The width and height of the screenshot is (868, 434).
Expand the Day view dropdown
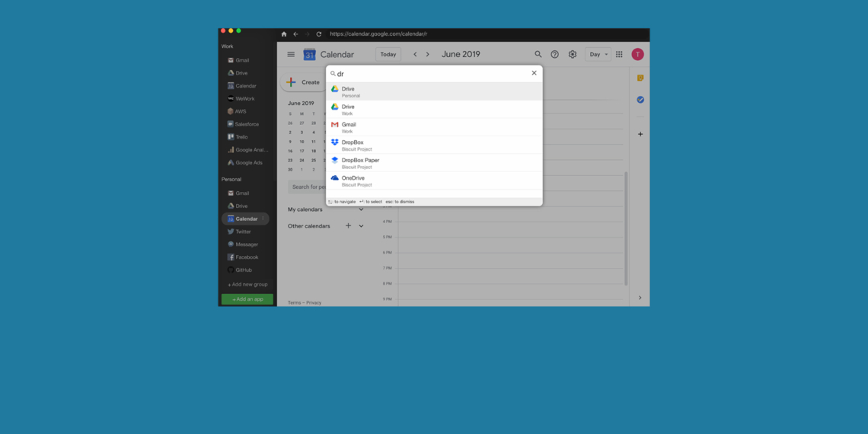coord(598,55)
